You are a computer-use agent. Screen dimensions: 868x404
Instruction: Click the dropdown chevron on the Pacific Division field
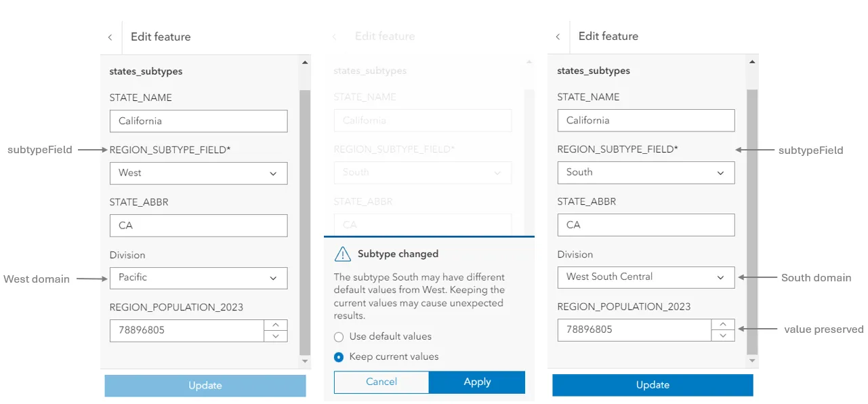coord(273,278)
